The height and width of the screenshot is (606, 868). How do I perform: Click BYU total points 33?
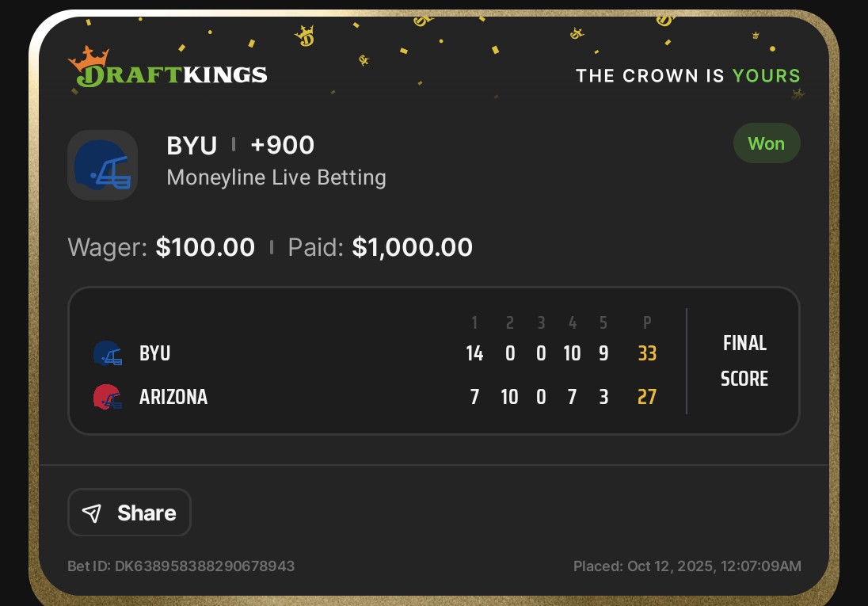pos(647,353)
